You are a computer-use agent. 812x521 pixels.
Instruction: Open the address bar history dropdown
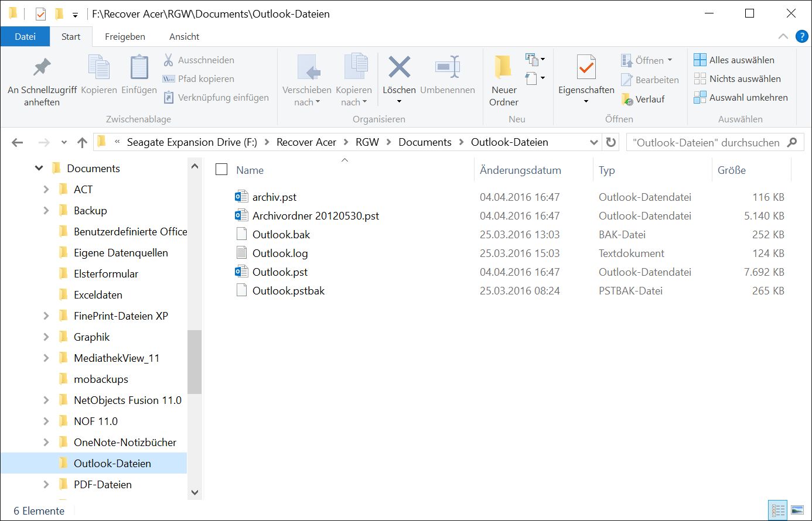[x=593, y=142]
